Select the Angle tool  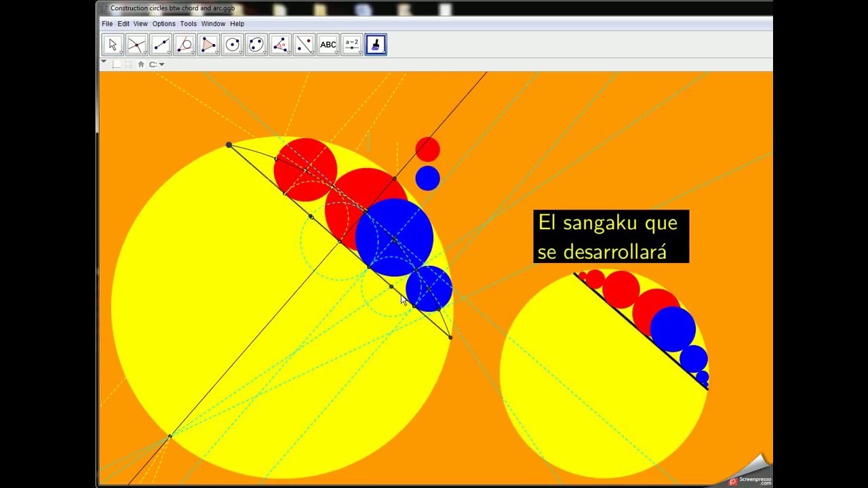[280, 45]
